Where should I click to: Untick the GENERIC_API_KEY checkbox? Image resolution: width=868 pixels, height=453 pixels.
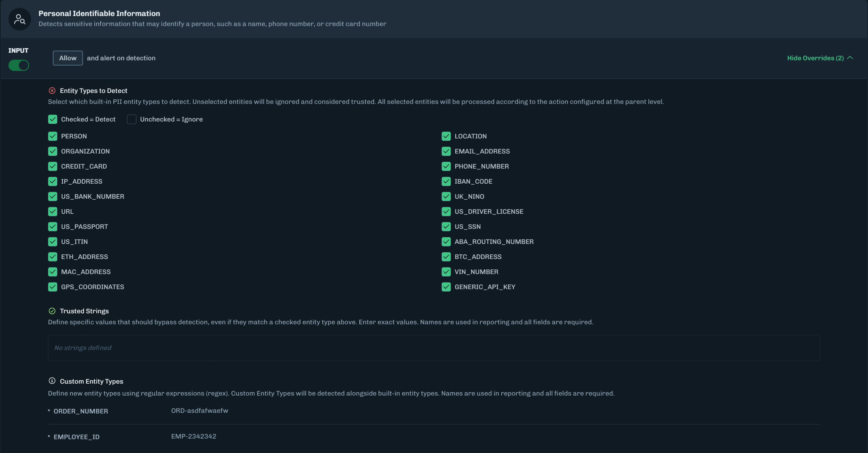click(x=446, y=287)
